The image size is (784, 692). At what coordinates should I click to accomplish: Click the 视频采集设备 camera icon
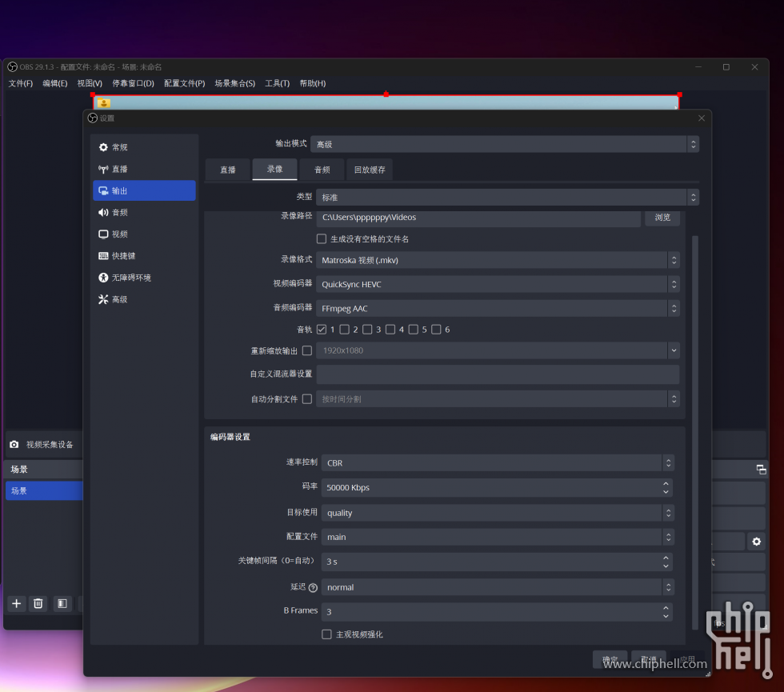14,445
